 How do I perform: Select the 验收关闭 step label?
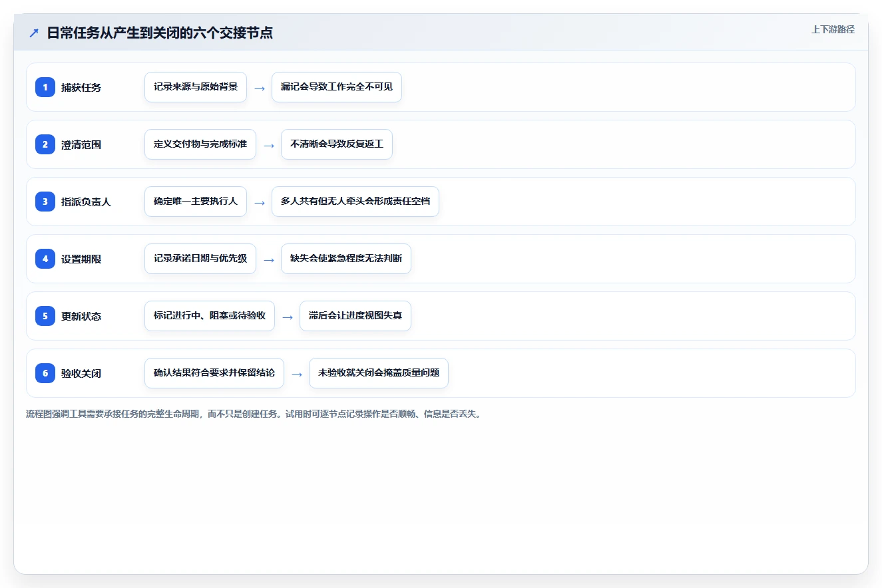point(81,373)
